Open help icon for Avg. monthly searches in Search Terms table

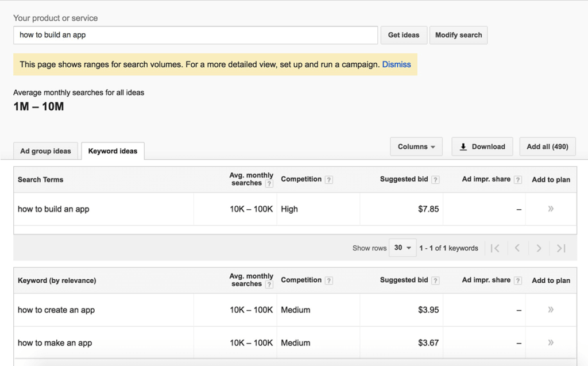[x=269, y=183]
